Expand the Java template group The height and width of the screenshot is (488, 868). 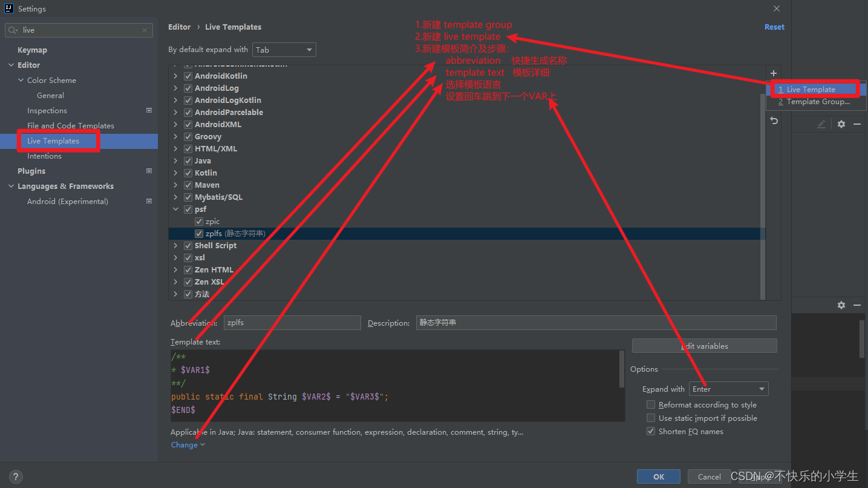pos(175,161)
